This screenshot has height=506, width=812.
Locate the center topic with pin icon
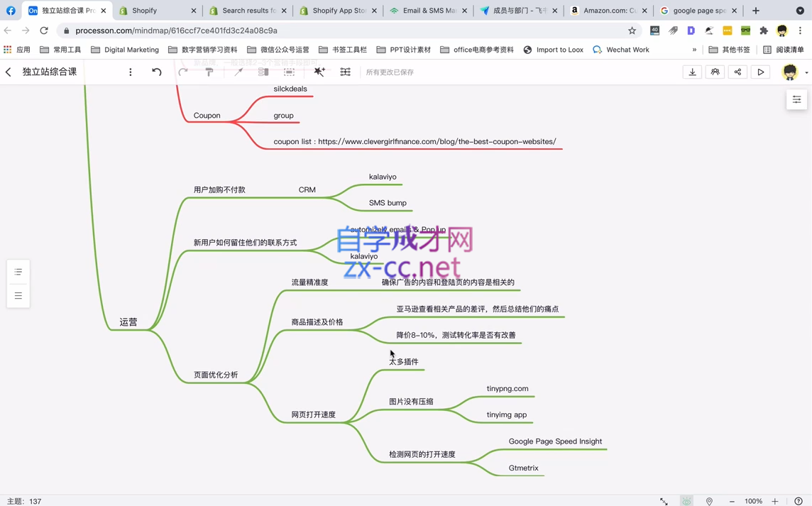[x=709, y=501]
